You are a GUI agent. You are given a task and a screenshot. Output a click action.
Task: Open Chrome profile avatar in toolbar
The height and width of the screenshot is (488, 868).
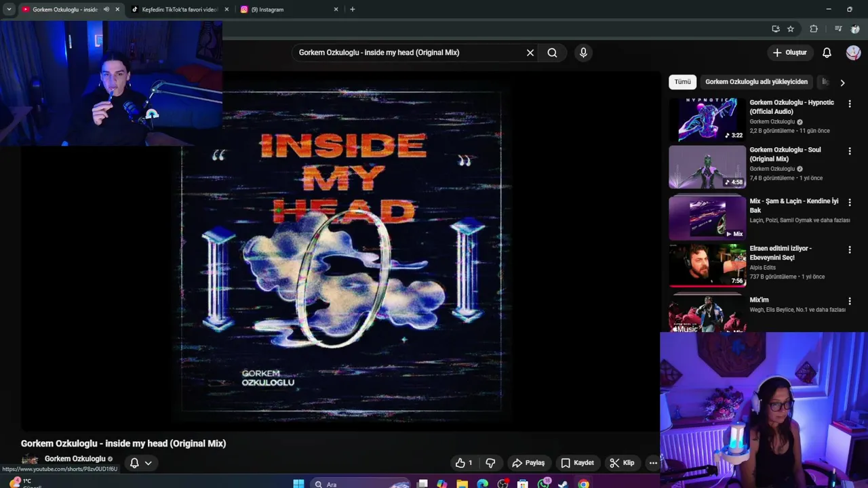(855, 29)
